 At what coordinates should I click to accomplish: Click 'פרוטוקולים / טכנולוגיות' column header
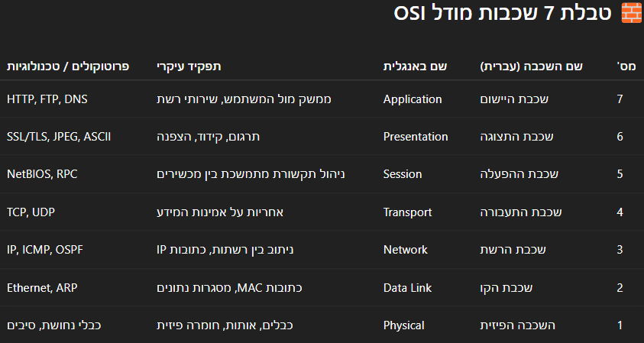tap(68, 66)
